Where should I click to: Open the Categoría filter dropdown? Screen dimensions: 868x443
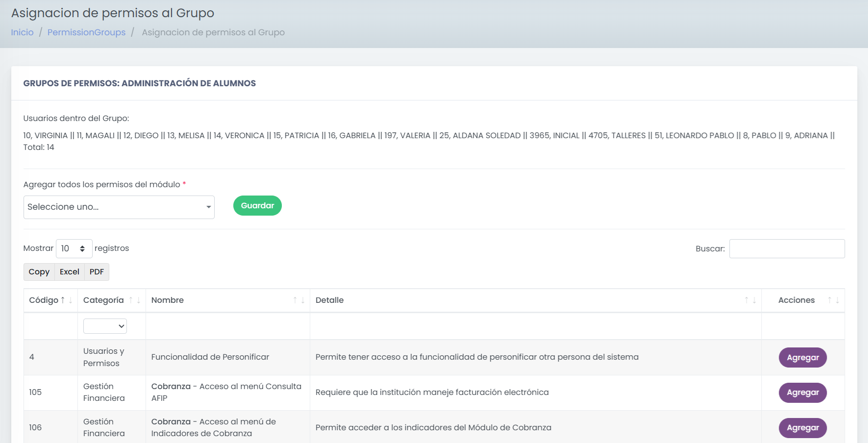[105, 326]
